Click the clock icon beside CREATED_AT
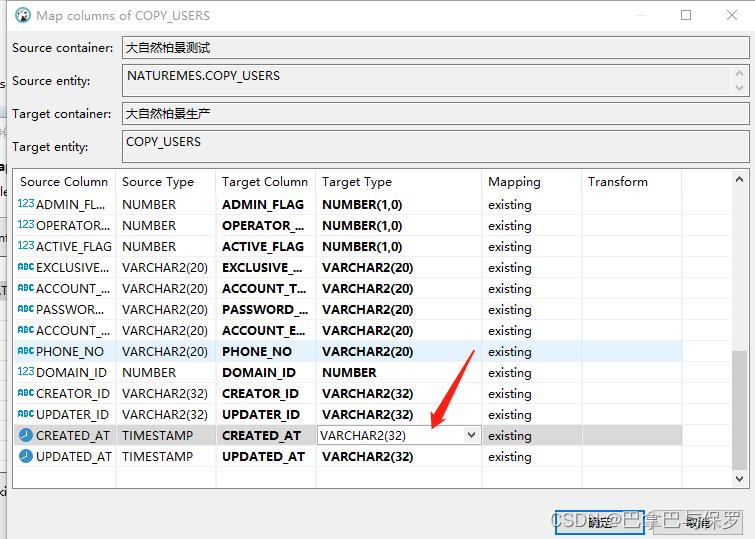This screenshot has height=539, width=755. (x=25, y=435)
